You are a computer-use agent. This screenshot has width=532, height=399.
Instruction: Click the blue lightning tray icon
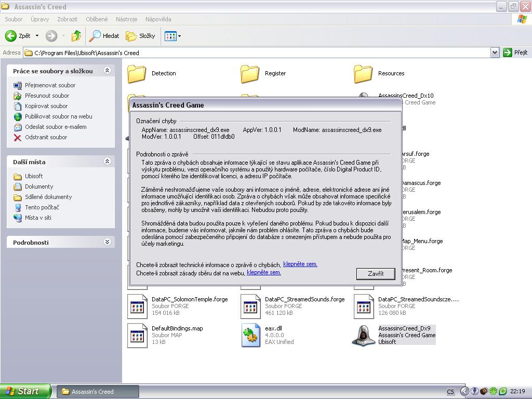click(x=474, y=392)
